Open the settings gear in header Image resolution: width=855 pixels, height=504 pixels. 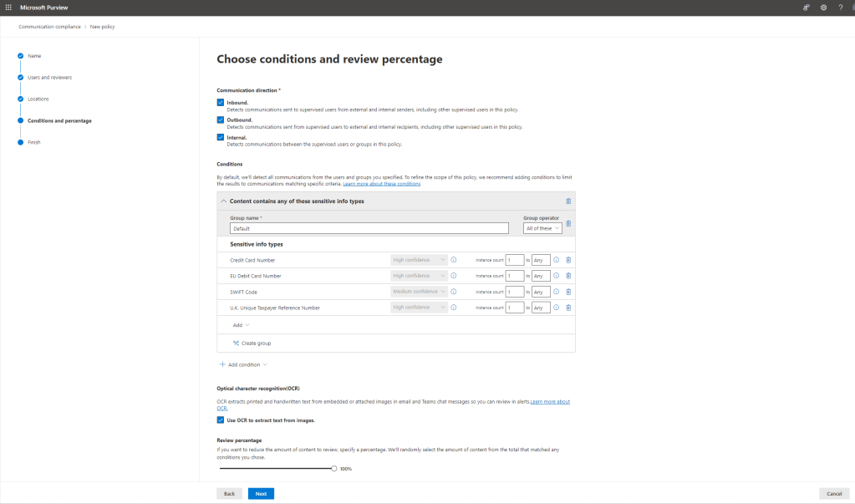(x=823, y=8)
